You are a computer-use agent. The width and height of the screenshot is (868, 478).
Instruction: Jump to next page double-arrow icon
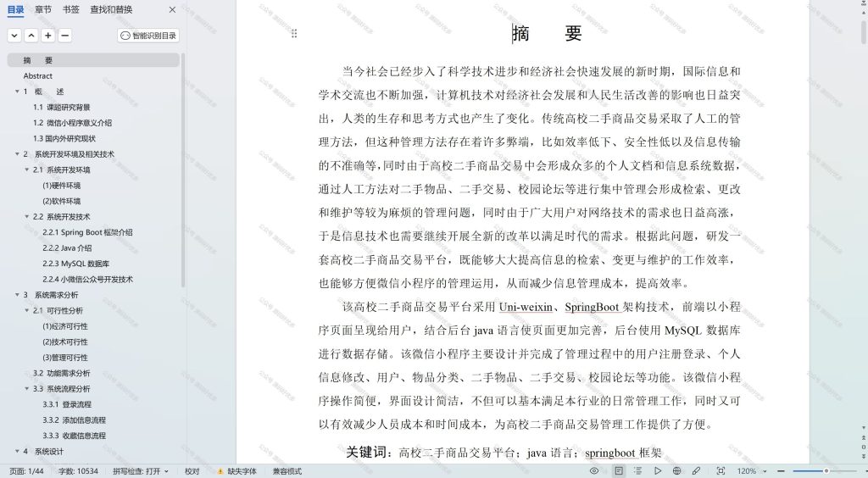pyautogui.click(x=864, y=455)
